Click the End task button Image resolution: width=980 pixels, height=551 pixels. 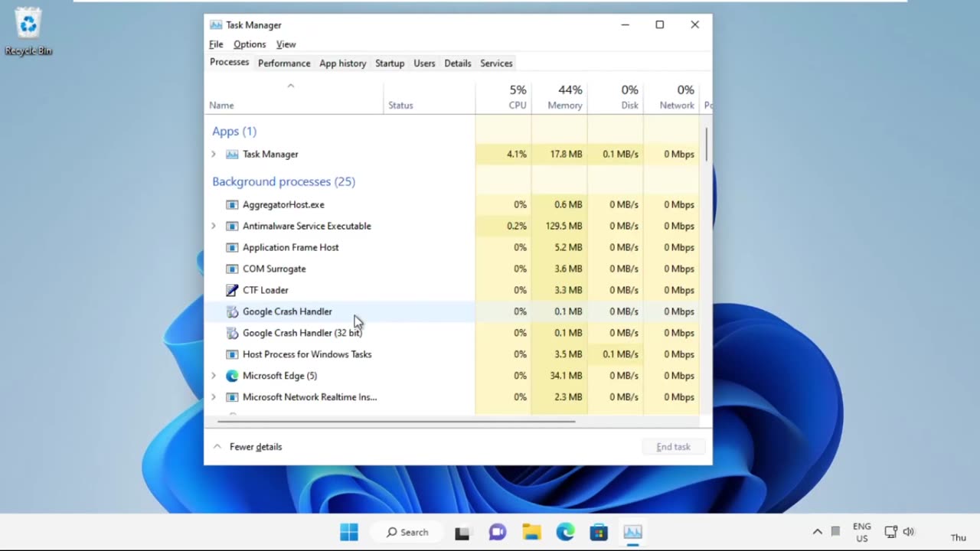pos(673,447)
